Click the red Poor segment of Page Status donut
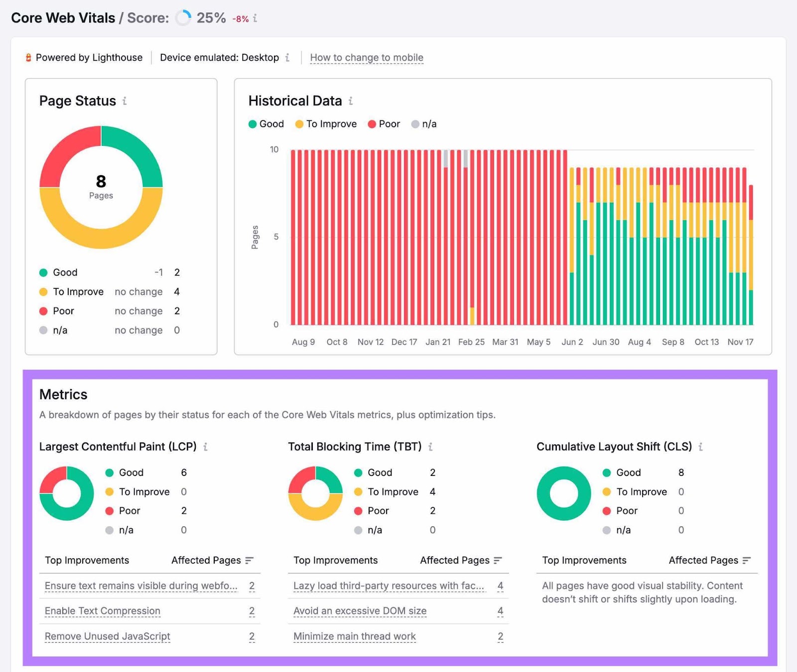This screenshot has width=797, height=672. (x=62, y=149)
